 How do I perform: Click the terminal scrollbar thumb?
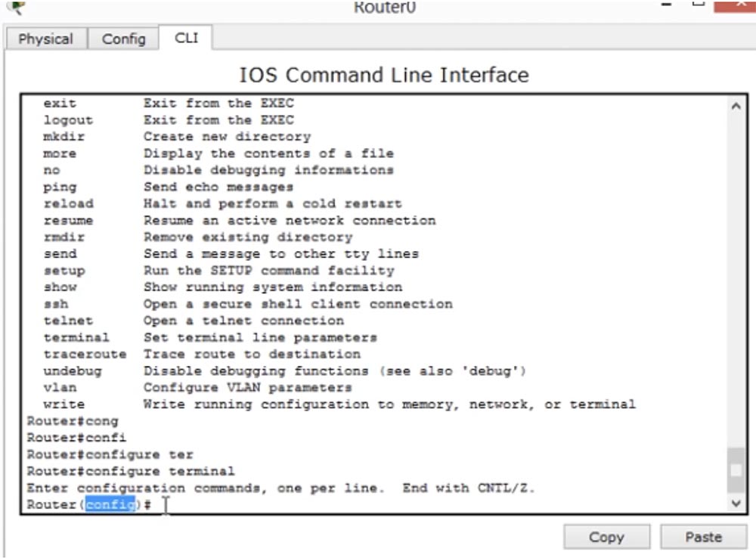736,469
